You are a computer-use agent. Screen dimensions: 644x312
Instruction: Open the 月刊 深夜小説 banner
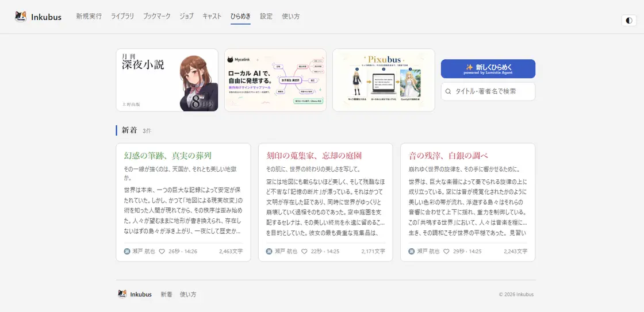167,80
